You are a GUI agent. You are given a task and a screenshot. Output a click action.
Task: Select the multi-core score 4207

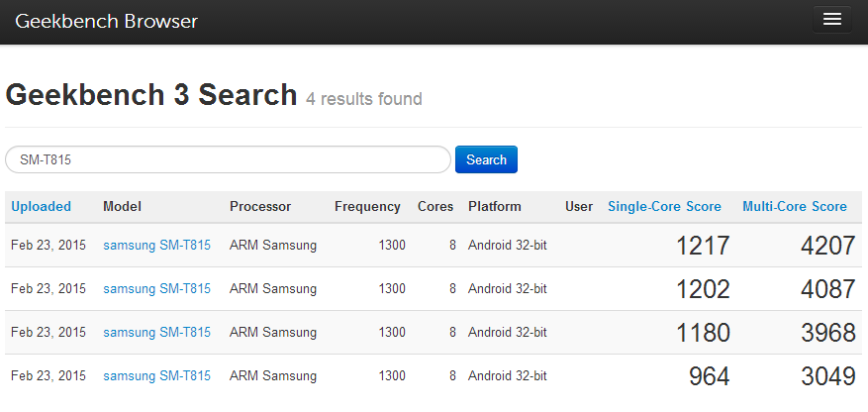(x=828, y=246)
